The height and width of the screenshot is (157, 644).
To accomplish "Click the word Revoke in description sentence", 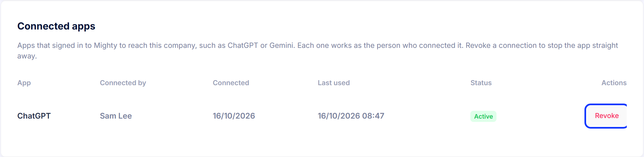I will [478, 45].
